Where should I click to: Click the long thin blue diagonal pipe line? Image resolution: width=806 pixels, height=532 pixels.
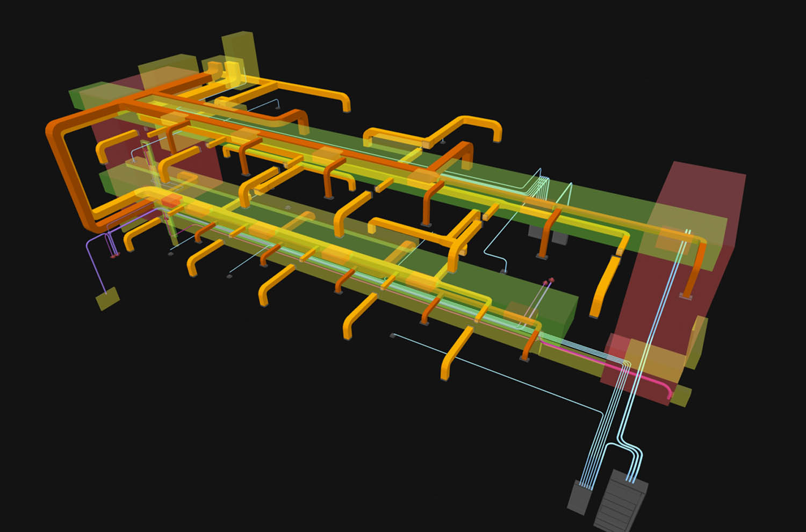tap(500, 371)
